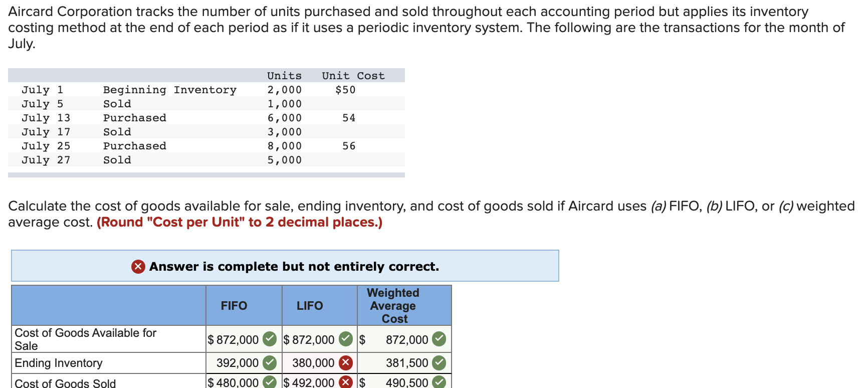Click the Unit Cost header in transactions table
Viewport: 868px width, 388px height.
coord(353,76)
